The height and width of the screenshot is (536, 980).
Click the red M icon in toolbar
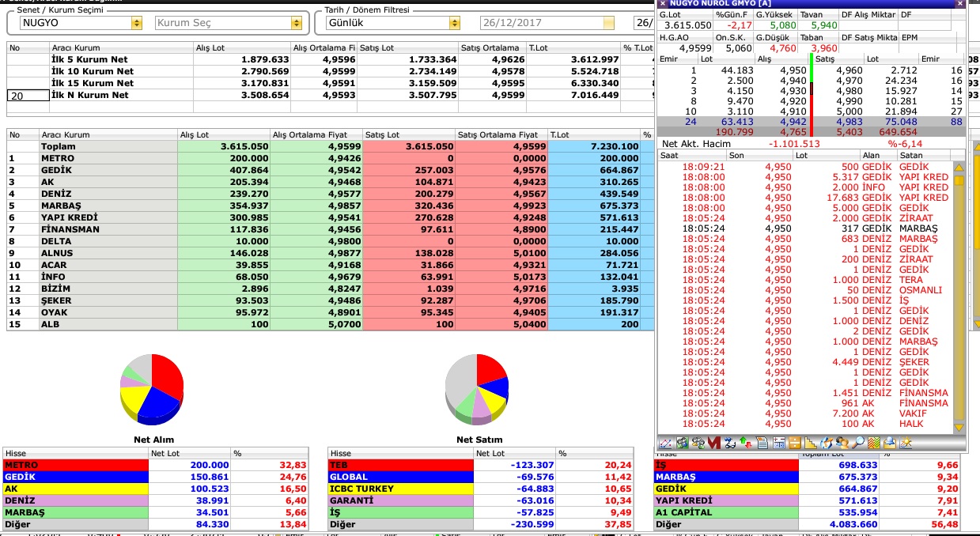tap(713, 443)
